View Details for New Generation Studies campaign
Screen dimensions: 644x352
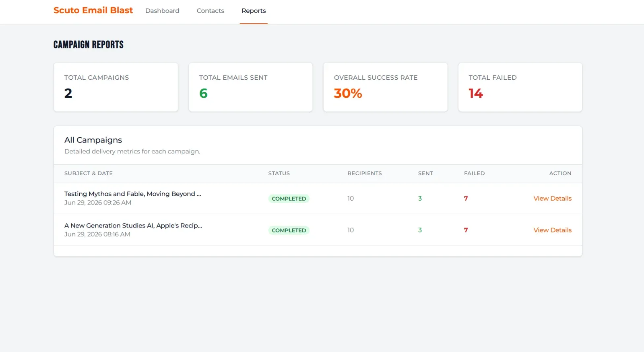point(552,230)
